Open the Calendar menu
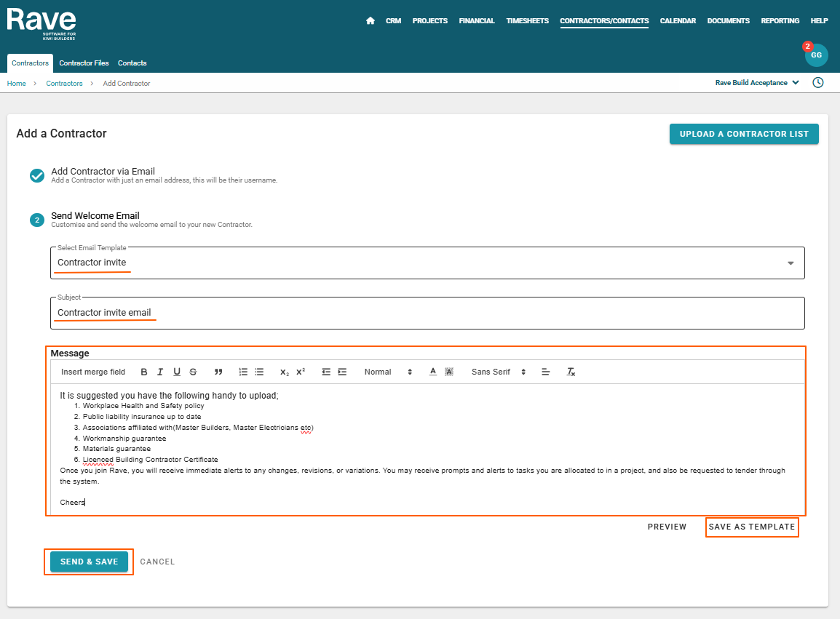The width and height of the screenshot is (840, 619). (x=678, y=21)
